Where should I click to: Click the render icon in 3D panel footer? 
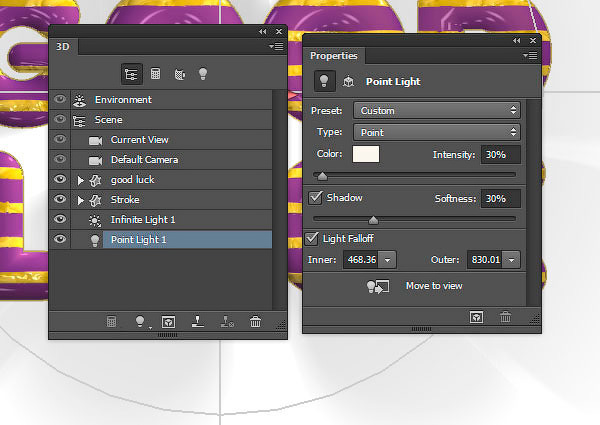[111, 321]
